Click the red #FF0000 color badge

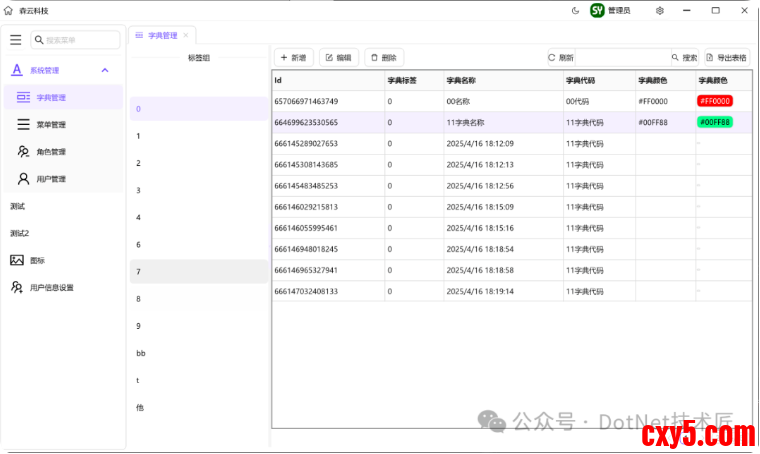pyautogui.click(x=714, y=101)
